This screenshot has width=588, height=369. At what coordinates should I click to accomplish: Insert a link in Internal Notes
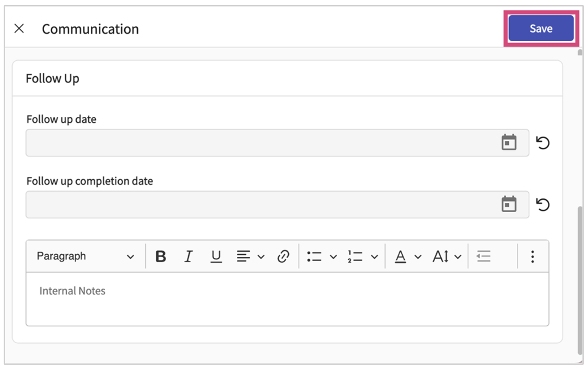[x=283, y=256]
